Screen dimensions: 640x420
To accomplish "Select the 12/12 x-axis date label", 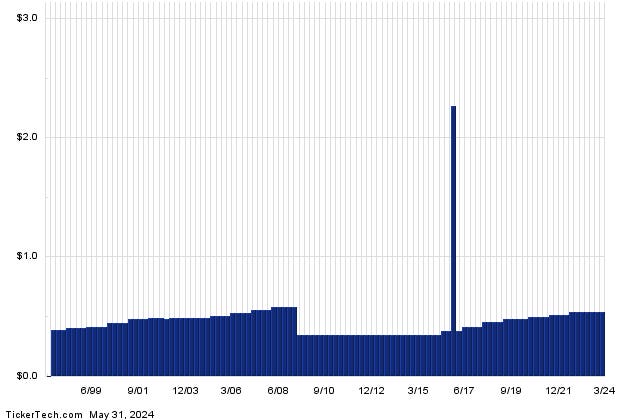I will tap(371, 391).
